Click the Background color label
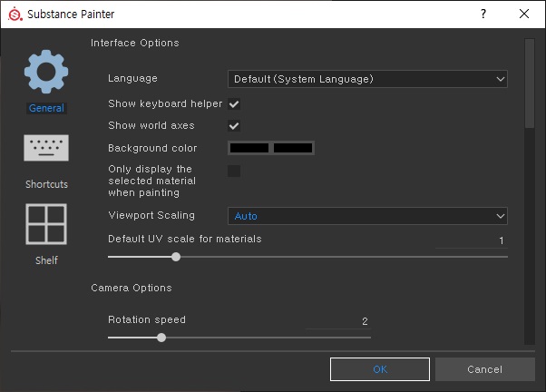 click(152, 148)
